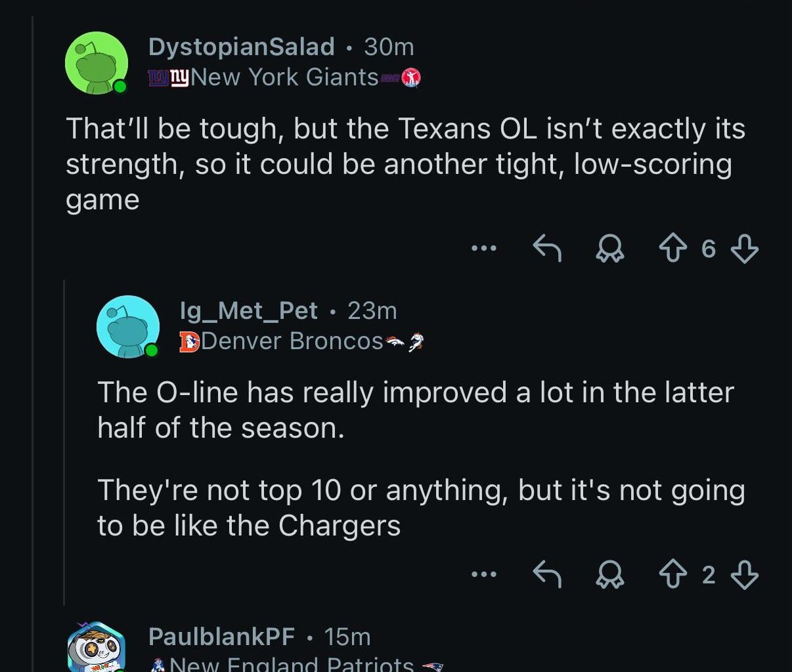Screen dimensions: 792x672
Task: Downvote DystopianSalad's comment
Action: tap(744, 249)
